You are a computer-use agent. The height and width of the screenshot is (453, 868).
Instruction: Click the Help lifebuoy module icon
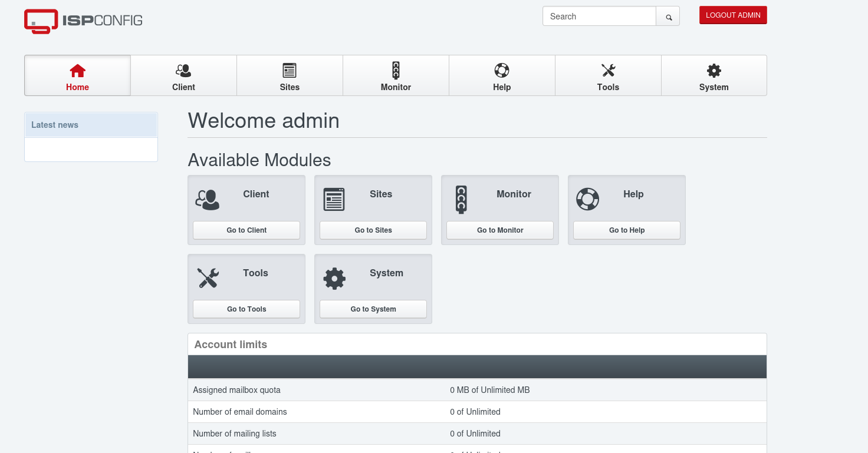click(587, 200)
